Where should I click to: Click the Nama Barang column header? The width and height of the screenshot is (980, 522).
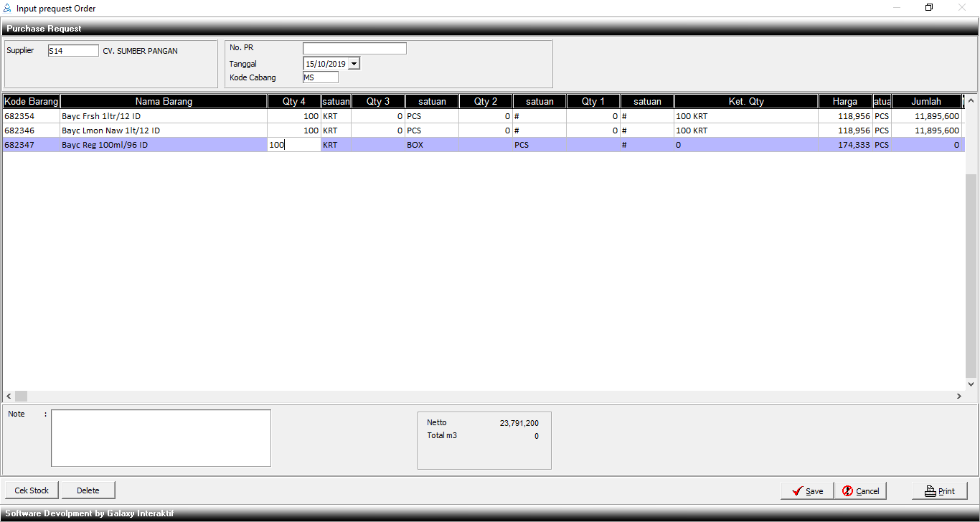point(164,102)
